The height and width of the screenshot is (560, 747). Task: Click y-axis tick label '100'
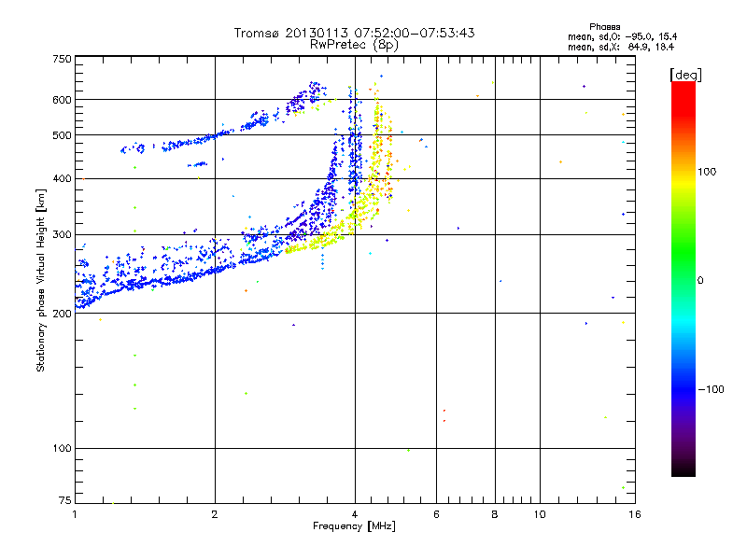pyautogui.click(x=63, y=449)
